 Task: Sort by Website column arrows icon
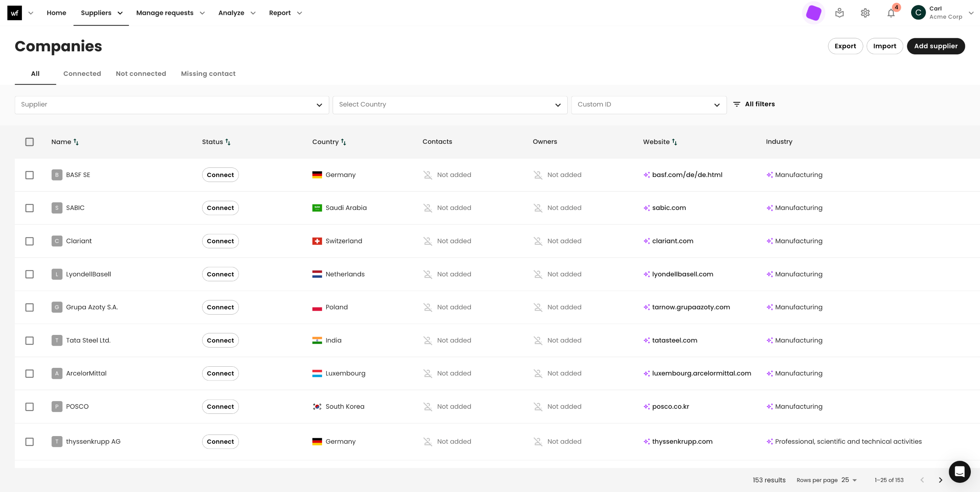pyautogui.click(x=675, y=142)
